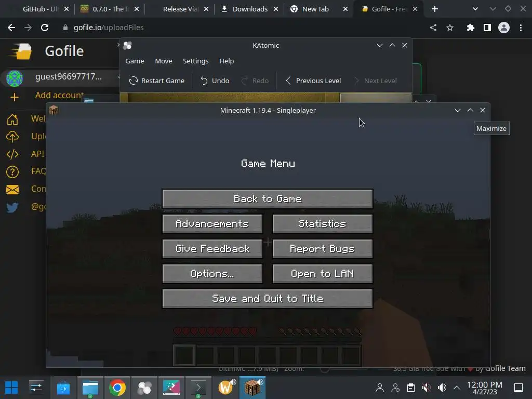Switch to Minecraft in taskbar
The width and height of the screenshot is (532, 399).
tap(252, 388)
